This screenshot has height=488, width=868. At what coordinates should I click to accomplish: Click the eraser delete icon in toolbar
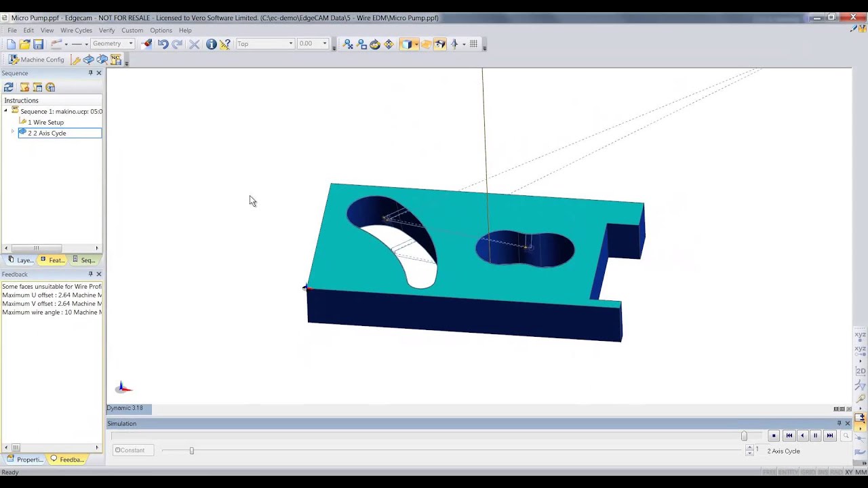tap(146, 44)
